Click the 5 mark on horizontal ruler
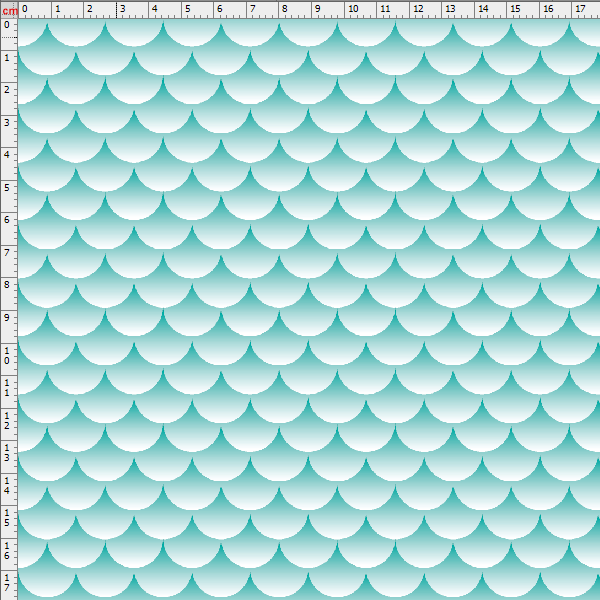Screen dimensions: 600x600 (188, 8)
